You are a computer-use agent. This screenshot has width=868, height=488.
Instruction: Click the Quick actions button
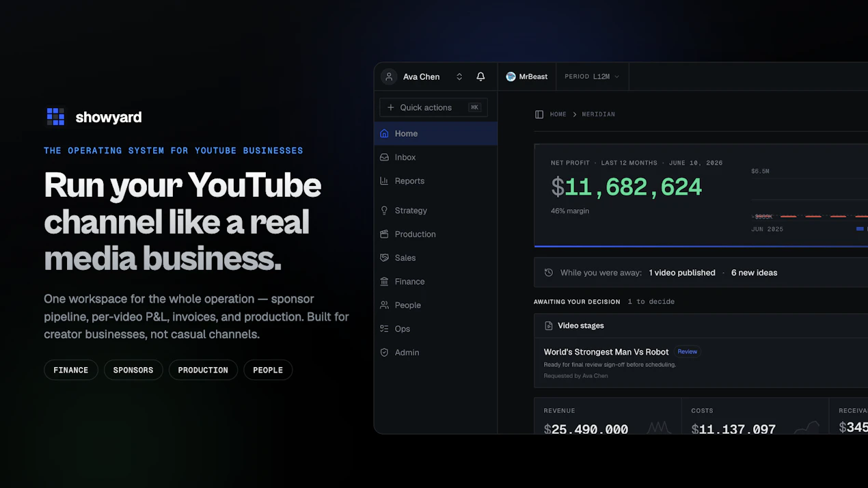(433, 107)
